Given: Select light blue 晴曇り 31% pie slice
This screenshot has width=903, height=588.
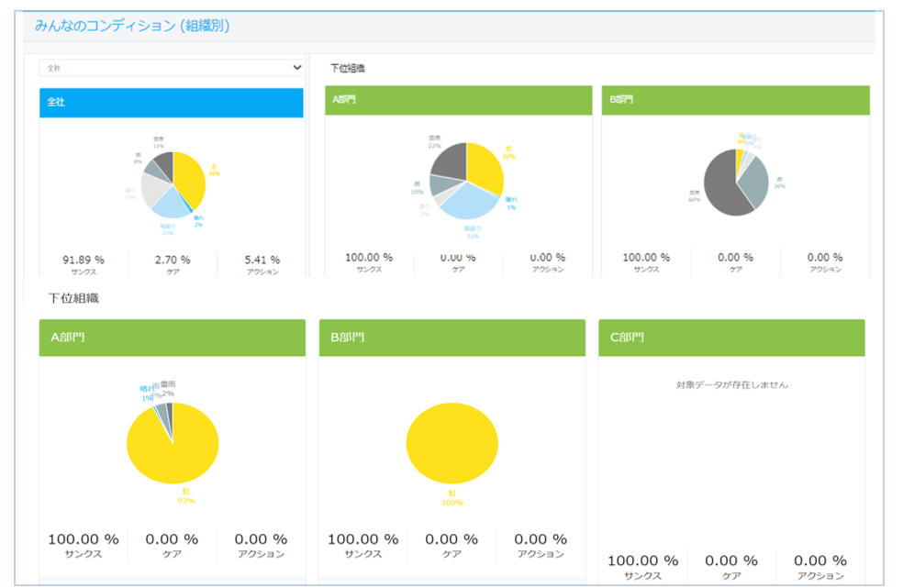Looking at the screenshot, I should click(469, 203).
